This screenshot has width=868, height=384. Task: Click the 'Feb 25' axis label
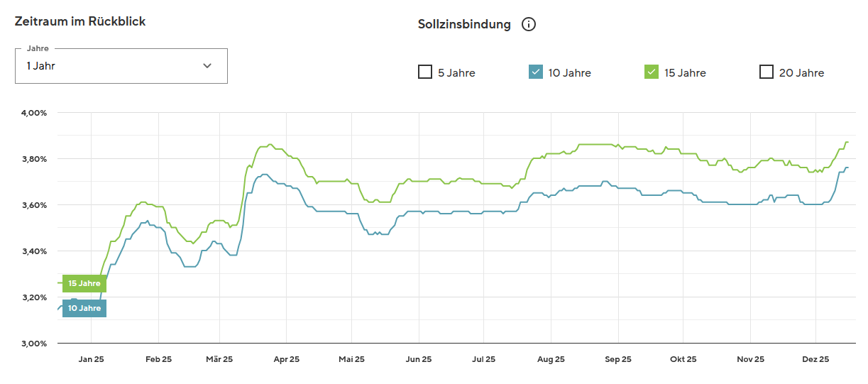(x=158, y=359)
